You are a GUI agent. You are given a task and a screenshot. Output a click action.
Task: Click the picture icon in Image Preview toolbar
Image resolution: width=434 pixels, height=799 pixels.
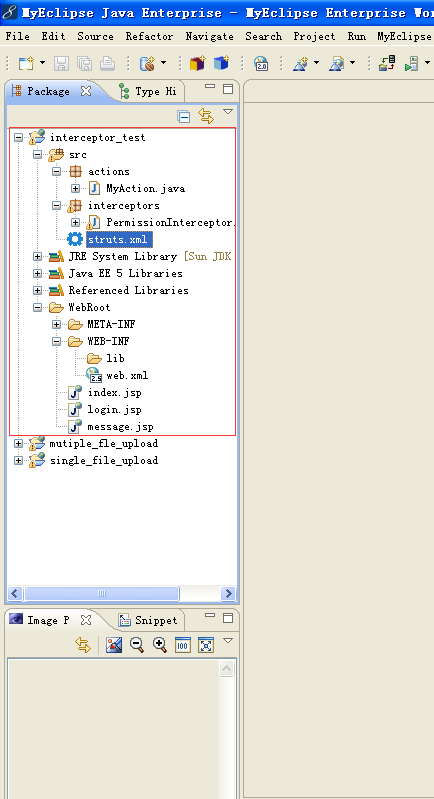pos(114,645)
